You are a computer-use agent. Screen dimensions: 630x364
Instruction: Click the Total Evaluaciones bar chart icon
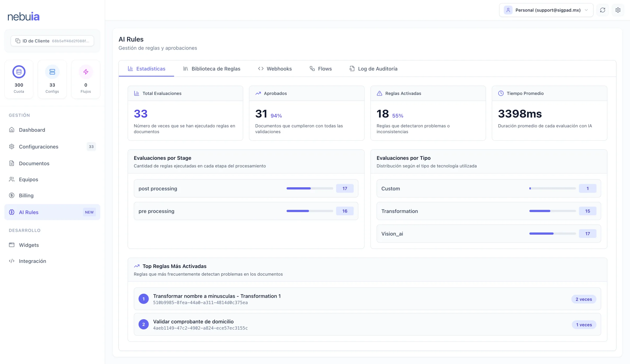click(x=136, y=93)
